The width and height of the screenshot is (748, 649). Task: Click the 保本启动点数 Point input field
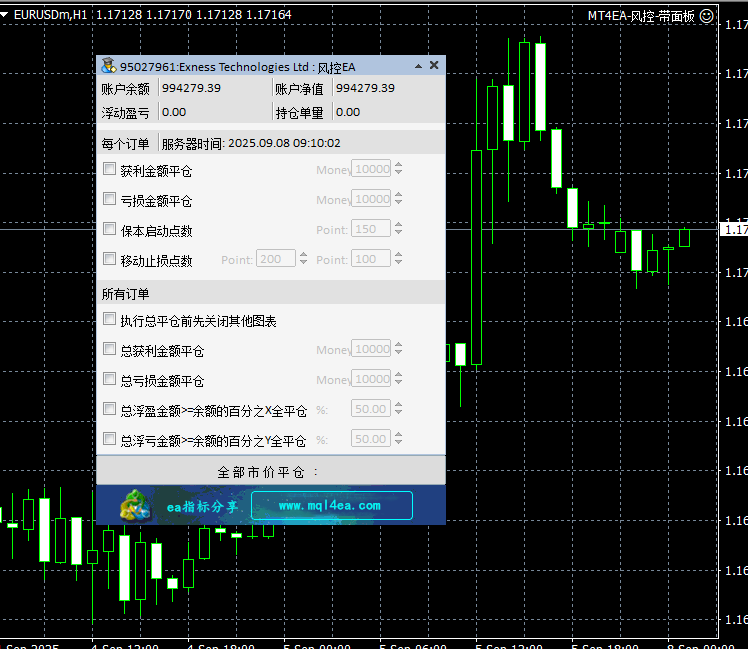tap(371, 230)
